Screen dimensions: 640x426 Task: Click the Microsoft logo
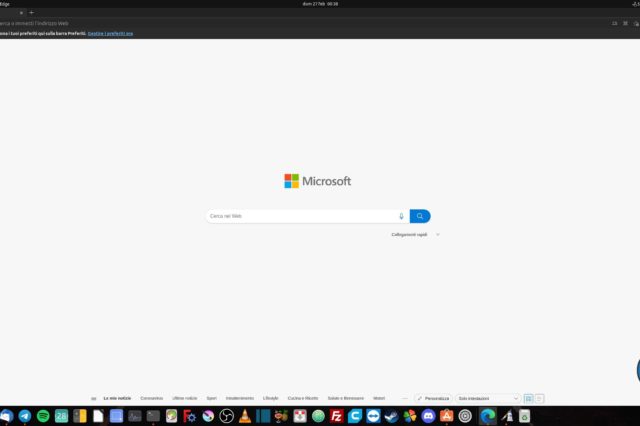318,181
